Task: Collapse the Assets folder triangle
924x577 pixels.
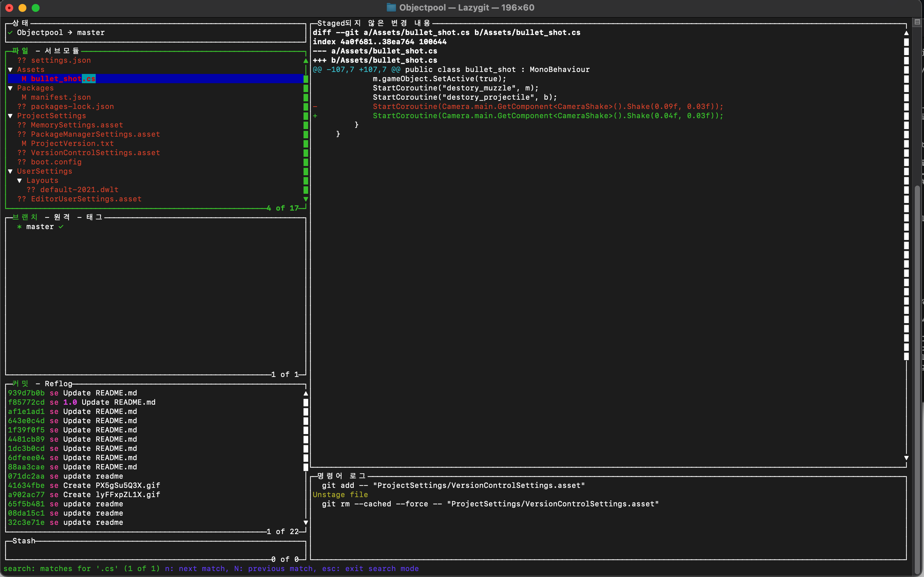Action: (x=10, y=70)
